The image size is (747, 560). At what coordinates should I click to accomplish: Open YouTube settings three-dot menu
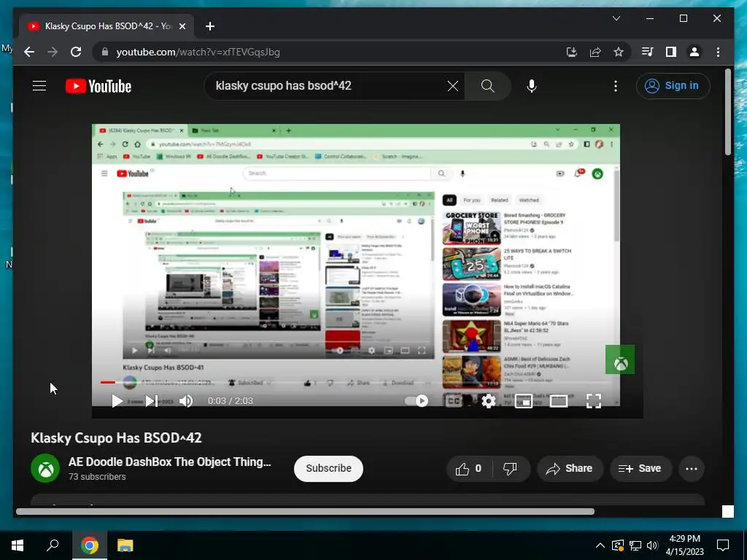click(x=616, y=86)
